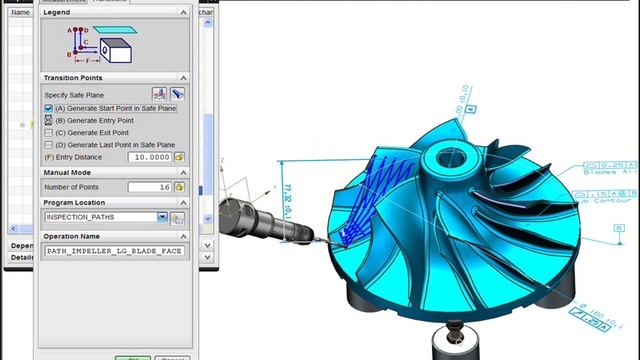
Task: Edit the Operation Name text field
Action: point(114,251)
